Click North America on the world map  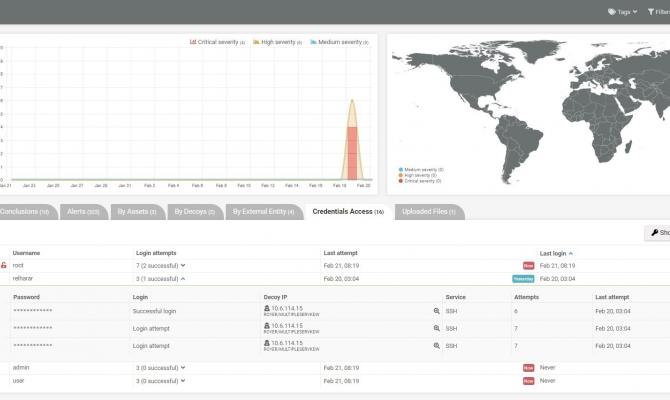[474, 81]
